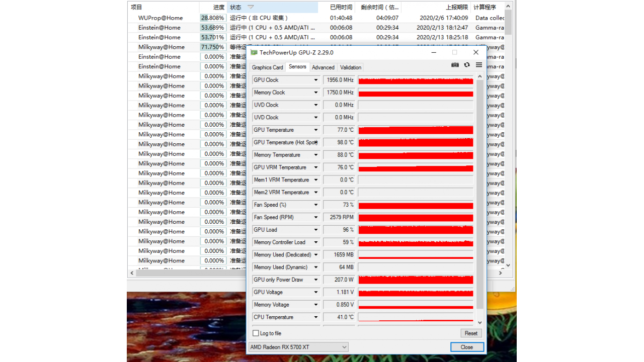Sort by the 计算程序 column header
The width and height of the screenshot is (644, 362).
click(x=487, y=7)
